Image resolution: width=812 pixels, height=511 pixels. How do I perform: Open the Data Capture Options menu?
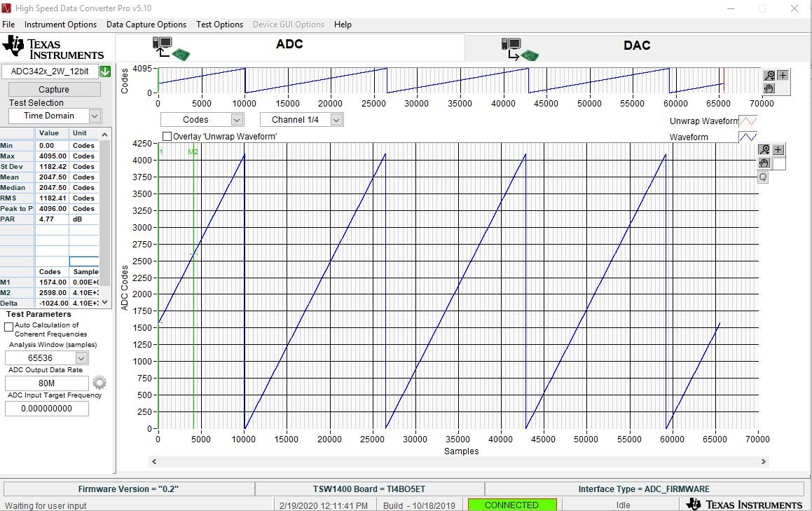pyautogui.click(x=146, y=25)
